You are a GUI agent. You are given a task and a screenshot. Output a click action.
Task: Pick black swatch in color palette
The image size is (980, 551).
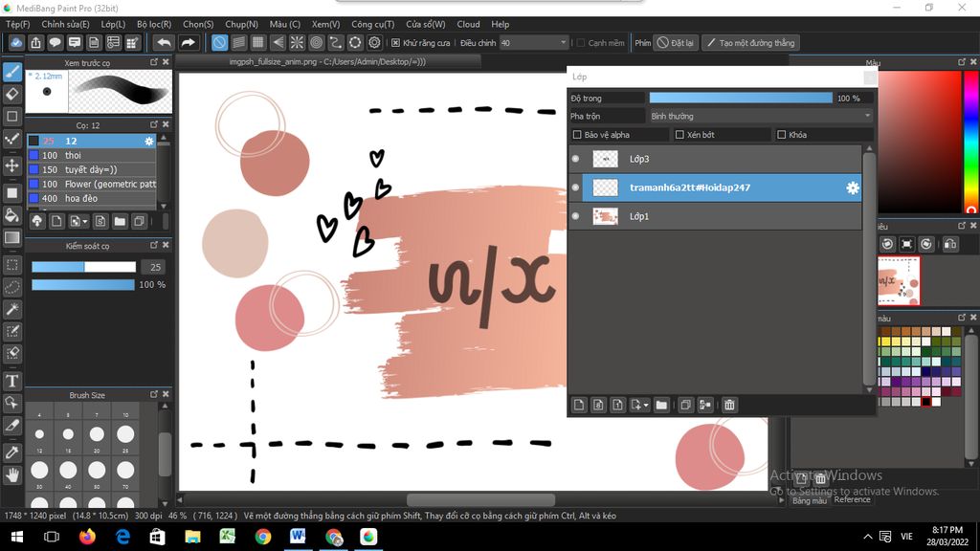coord(926,402)
